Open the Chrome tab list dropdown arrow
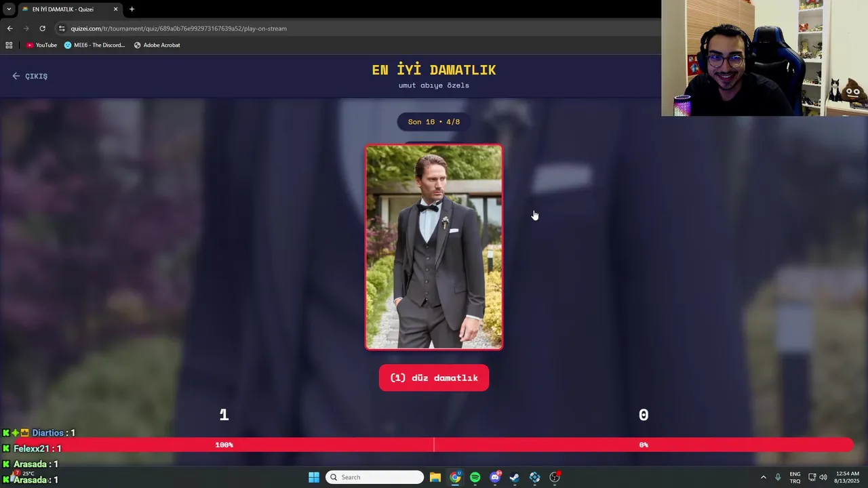Image resolution: width=868 pixels, height=488 pixels. 9,9
